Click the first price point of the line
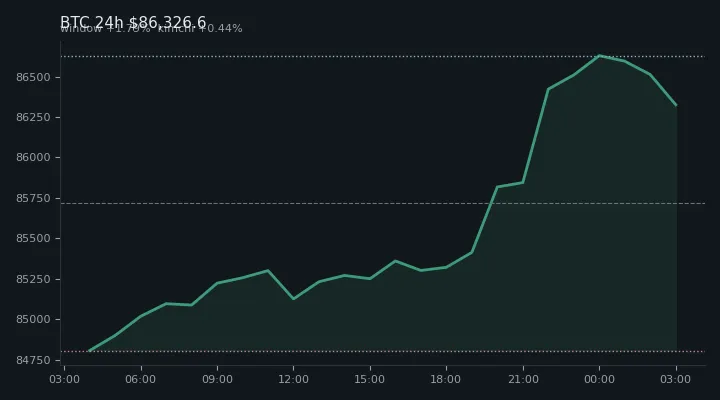This screenshot has height=400, width=720. pyautogui.click(x=90, y=351)
